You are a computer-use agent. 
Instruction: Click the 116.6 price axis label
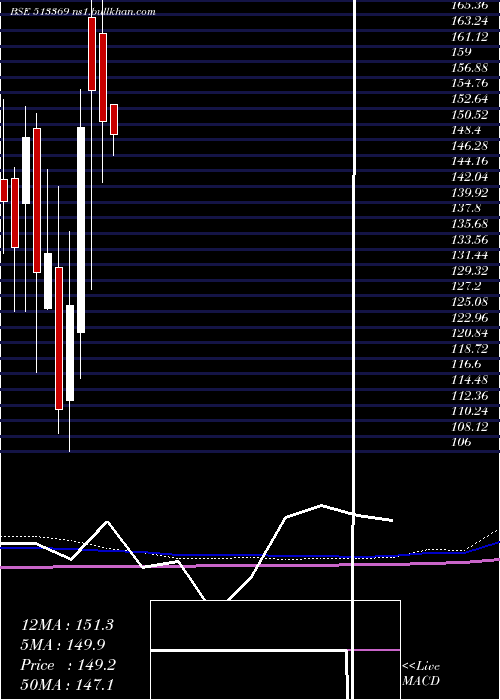coord(466,364)
